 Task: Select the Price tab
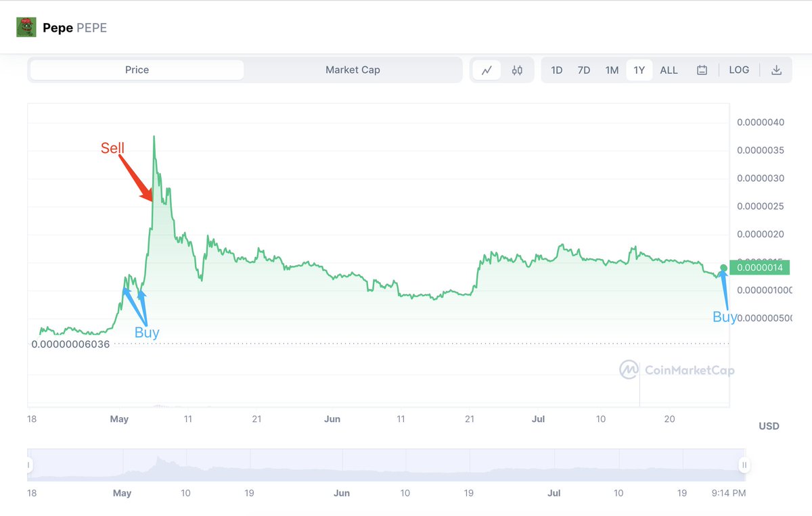[x=137, y=70]
